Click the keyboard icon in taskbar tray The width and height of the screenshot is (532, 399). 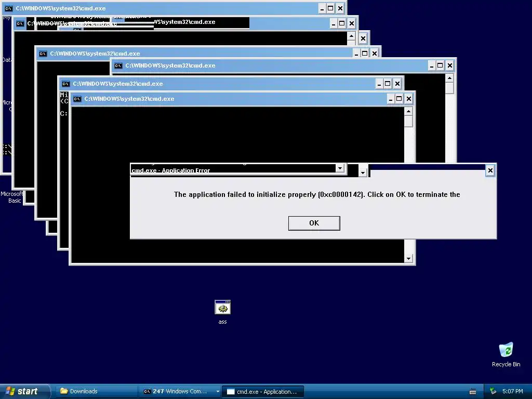point(473,392)
